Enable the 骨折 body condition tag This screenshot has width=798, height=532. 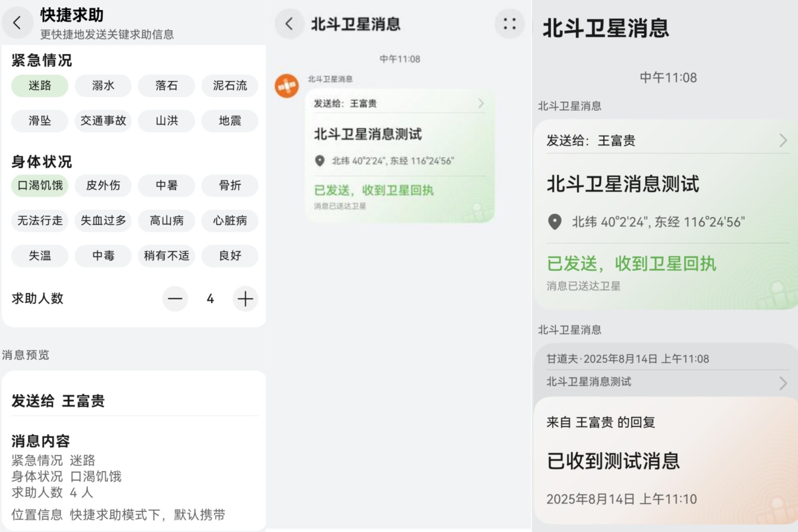[229, 186]
